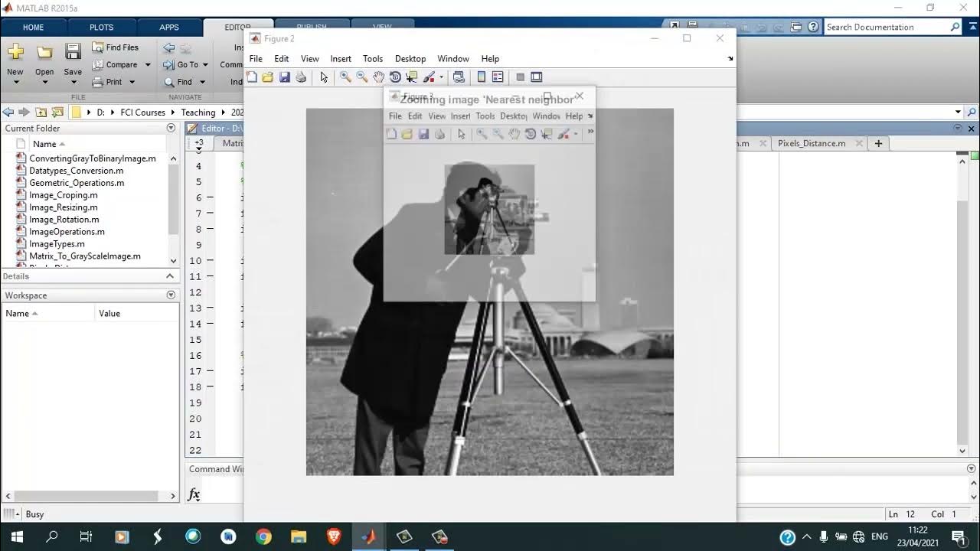This screenshot has height=551, width=980.
Task: Select Data Cursor tool in Figure 2
Action: [x=412, y=77]
